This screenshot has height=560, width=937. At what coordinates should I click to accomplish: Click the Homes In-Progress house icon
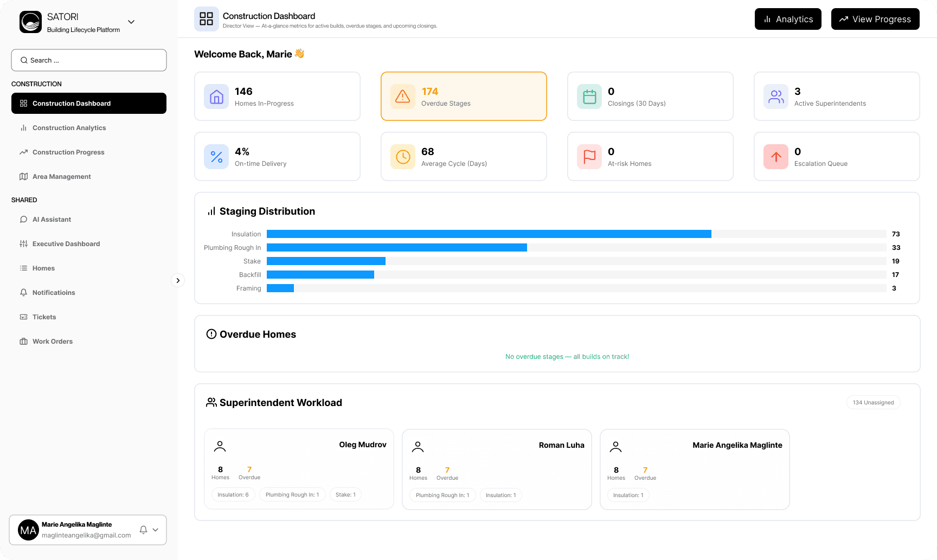pyautogui.click(x=216, y=96)
